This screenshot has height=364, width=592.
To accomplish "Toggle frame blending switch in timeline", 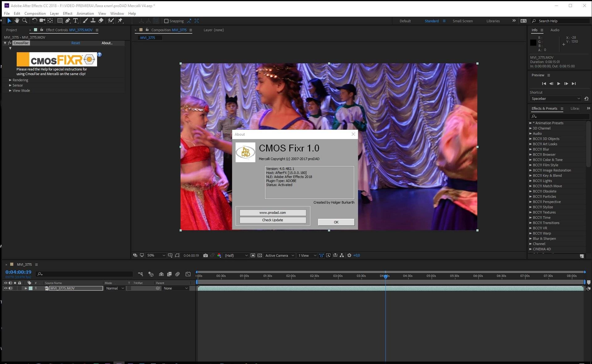I will click(169, 274).
